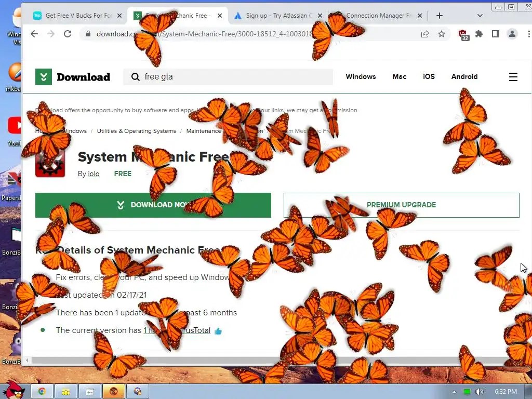The width and height of the screenshot is (532, 399).
Task: Go back using the browser back arrow
Action: (x=34, y=34)
